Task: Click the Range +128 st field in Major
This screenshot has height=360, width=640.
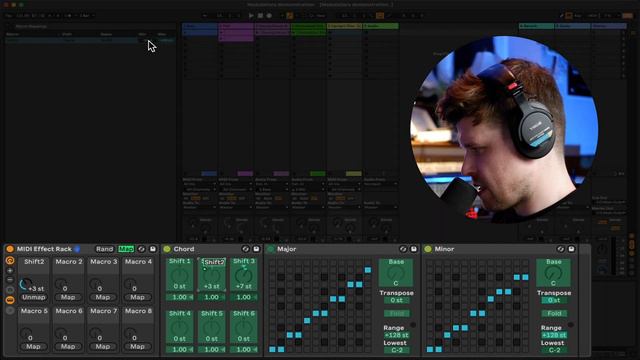Action: click(396, 335)
